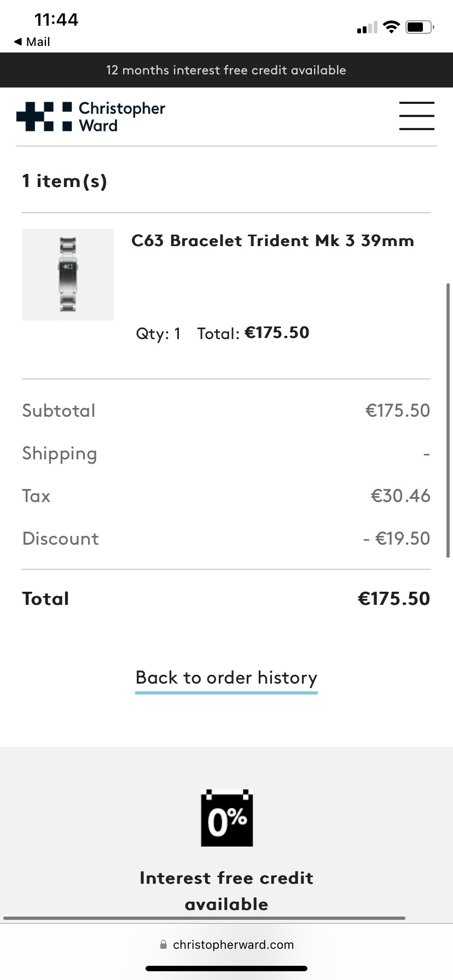Open the C63 Bracelet Trident product title
Screen dimensions: 453x980
click(272, 241)
